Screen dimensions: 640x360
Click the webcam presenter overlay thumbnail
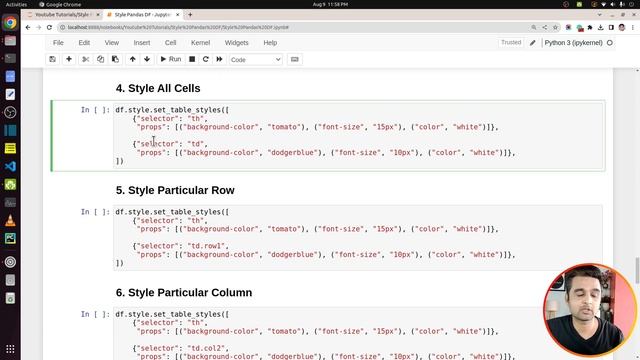click(590, 310)
